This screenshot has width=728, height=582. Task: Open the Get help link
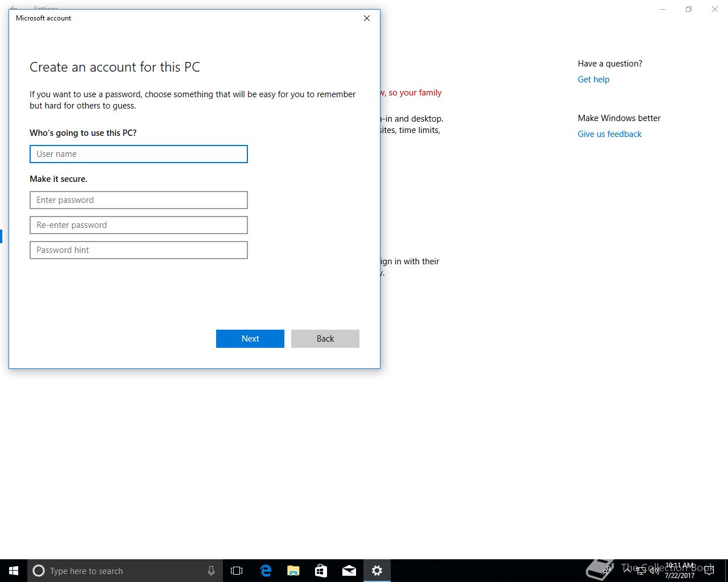tap(594, 80)
